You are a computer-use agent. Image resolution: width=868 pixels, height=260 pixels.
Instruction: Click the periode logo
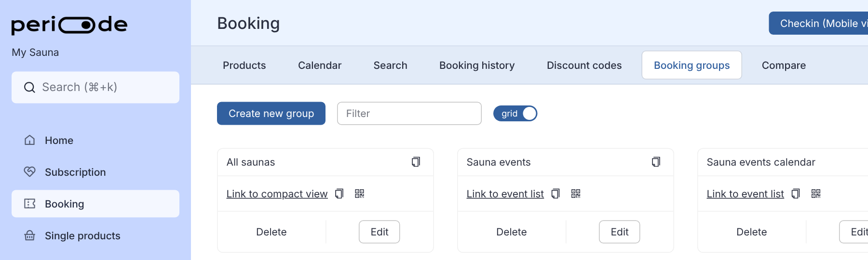[69, 25]
